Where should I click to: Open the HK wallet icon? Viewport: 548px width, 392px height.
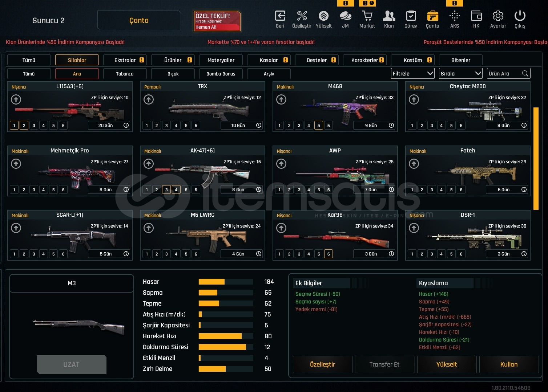(x=476, y=16)
